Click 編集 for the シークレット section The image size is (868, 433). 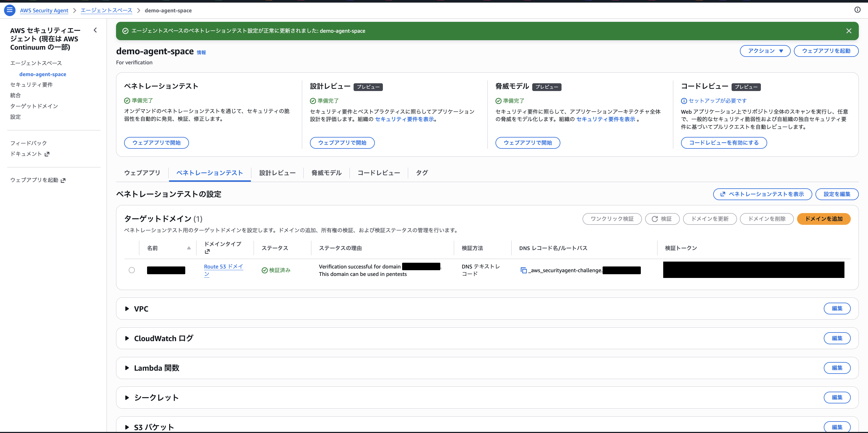(837, 398)
